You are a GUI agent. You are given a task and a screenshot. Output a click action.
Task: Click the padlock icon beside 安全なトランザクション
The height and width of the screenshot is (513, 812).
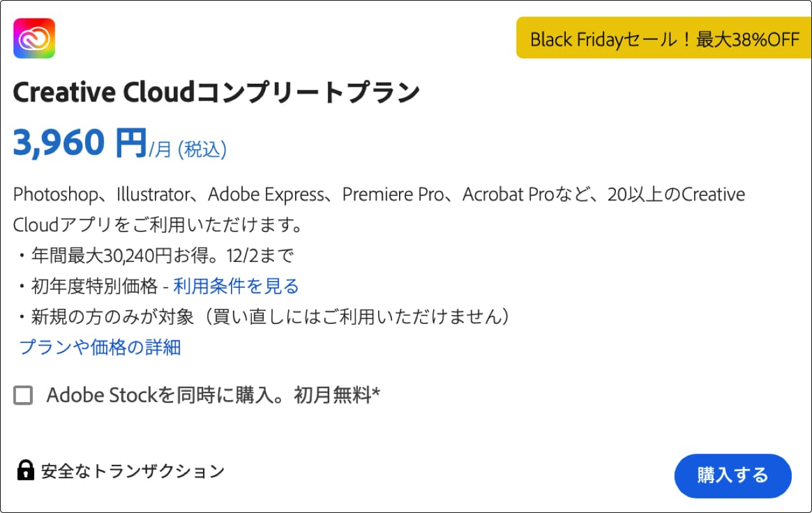pyautogui.click(x=25, y=470)
